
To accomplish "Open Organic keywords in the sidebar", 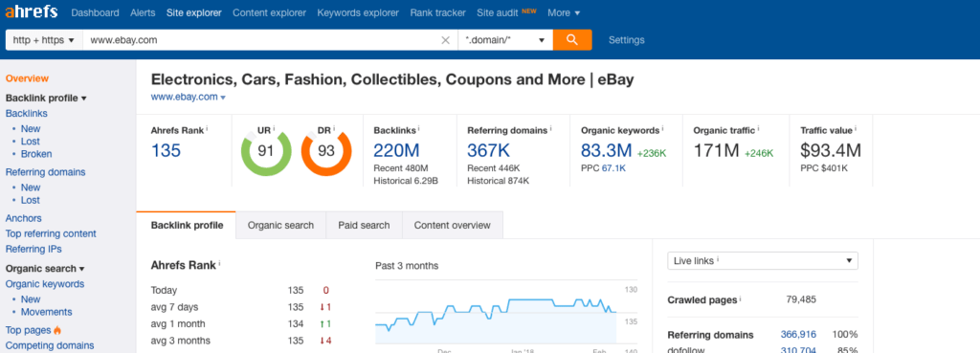I will pyautogui.click(x=44, y=284).
